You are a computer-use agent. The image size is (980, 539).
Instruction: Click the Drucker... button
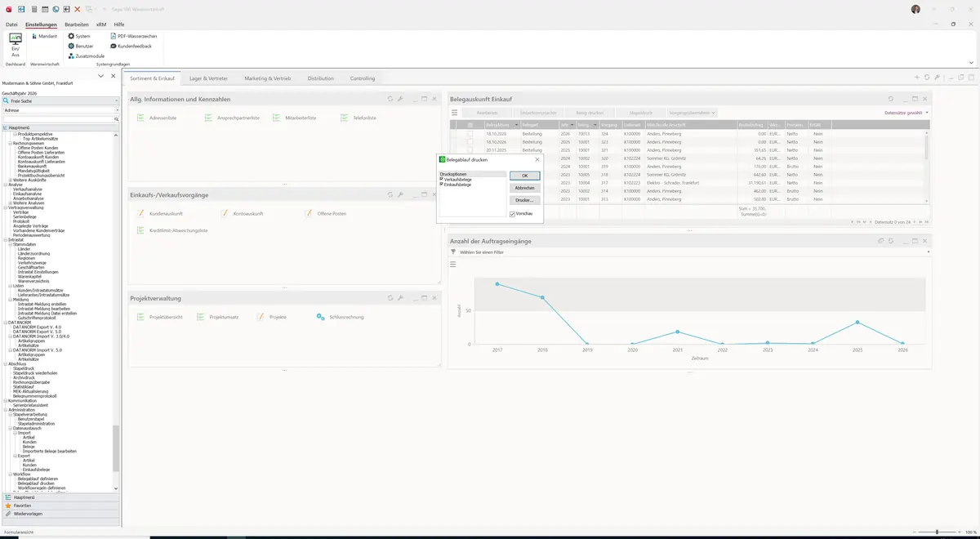pos(524,200)
